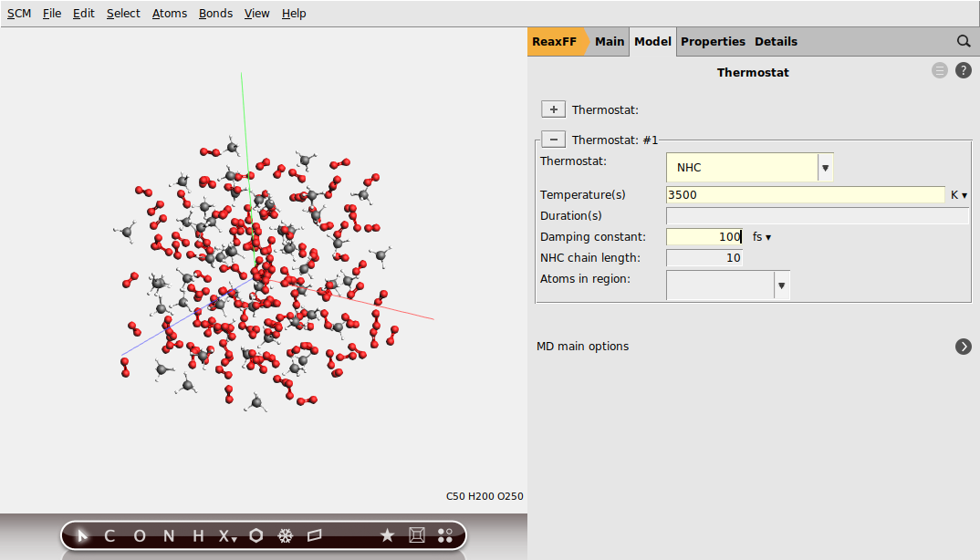This screenshot has height=560, width=980.
Task: Select the Nitrogen atom drawing tool
Action: 168,535
